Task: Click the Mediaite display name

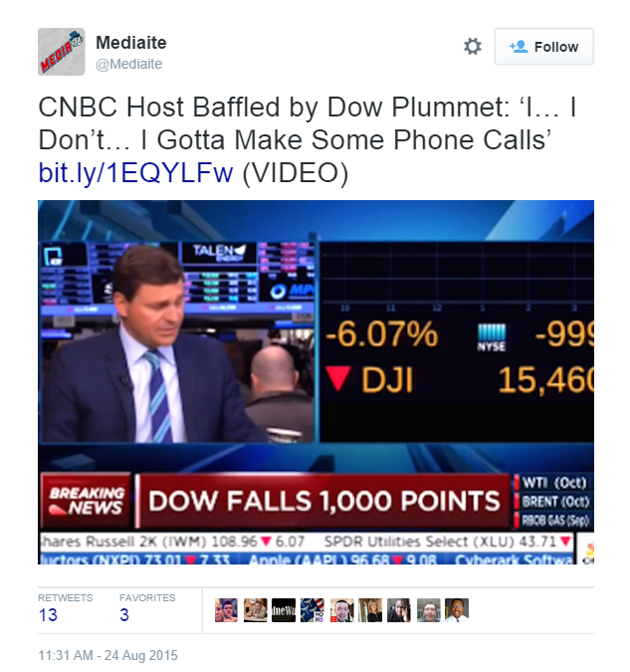Action: (x=131, y=43)
